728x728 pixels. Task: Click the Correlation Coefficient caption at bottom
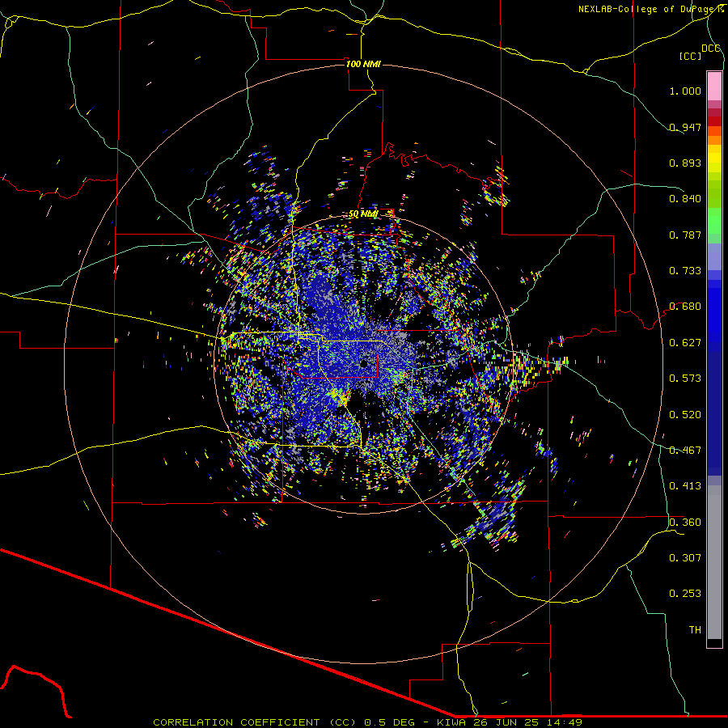368,722
